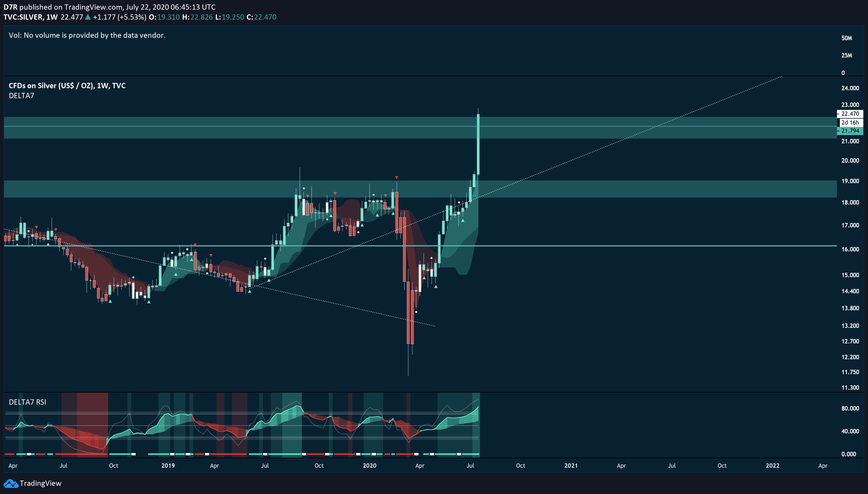The width and height of the screenshot is (868, 494).
Task: Click the 18.000 price axis label
Action: [x=850, y=202]
